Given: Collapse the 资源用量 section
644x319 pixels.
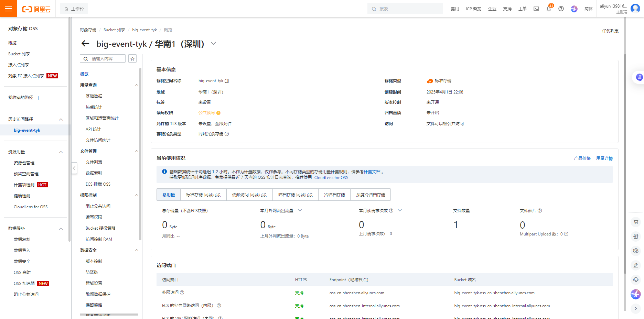Looking at the screenshot, I should point(61,152).
